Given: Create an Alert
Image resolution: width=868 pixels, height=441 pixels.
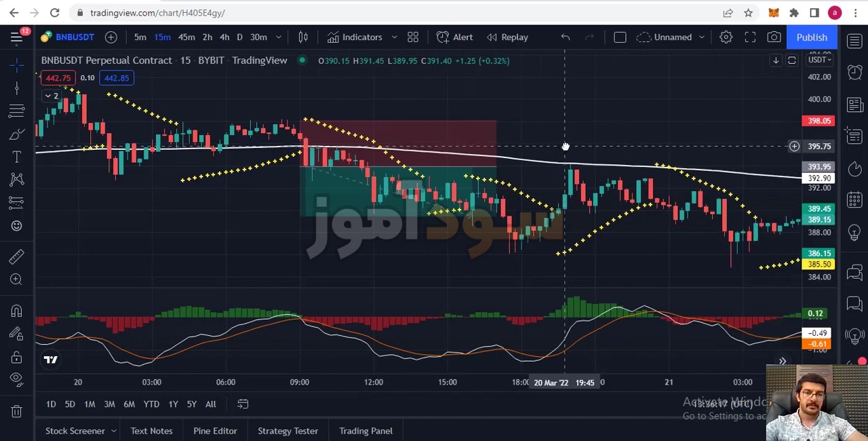Looking at the screenshot, I should click(x=455, y=37).
